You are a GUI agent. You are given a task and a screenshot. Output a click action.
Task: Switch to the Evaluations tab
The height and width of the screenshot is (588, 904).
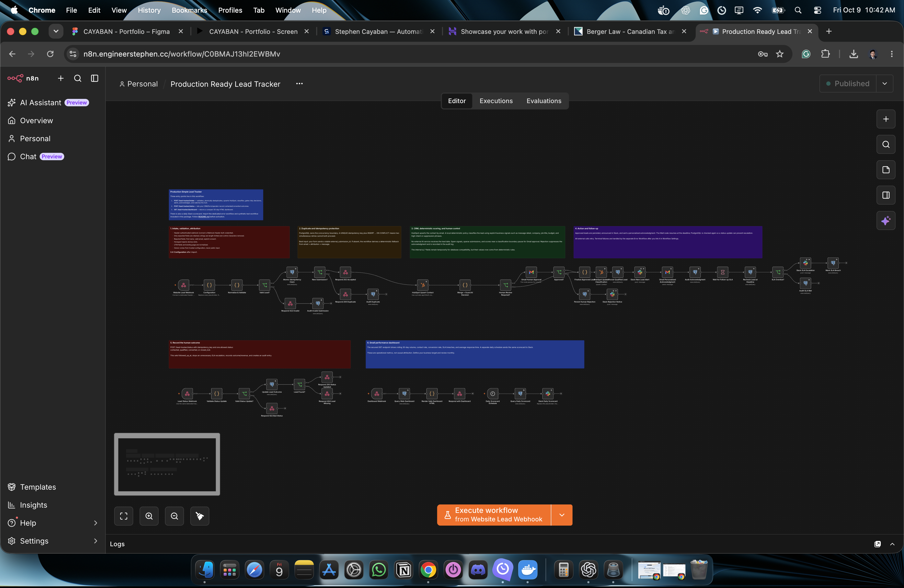click(543, 101)
